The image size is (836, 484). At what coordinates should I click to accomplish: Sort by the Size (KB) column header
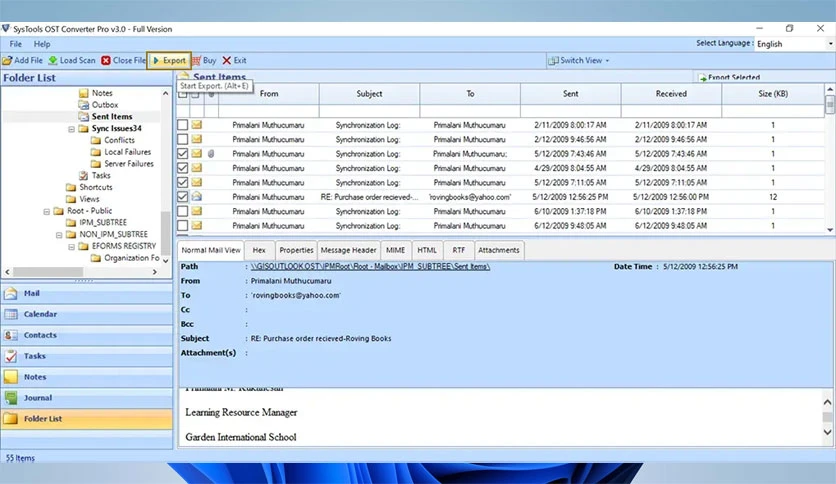pos(773,94)
